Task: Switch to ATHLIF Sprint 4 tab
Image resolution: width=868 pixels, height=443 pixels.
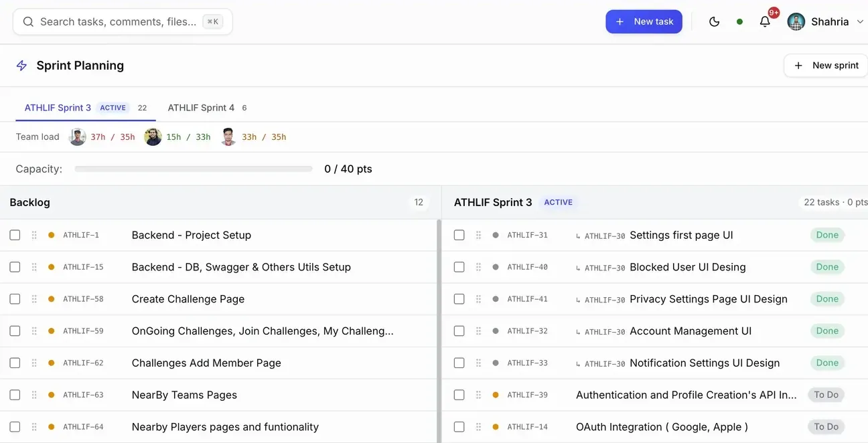Action: point(207,108)
